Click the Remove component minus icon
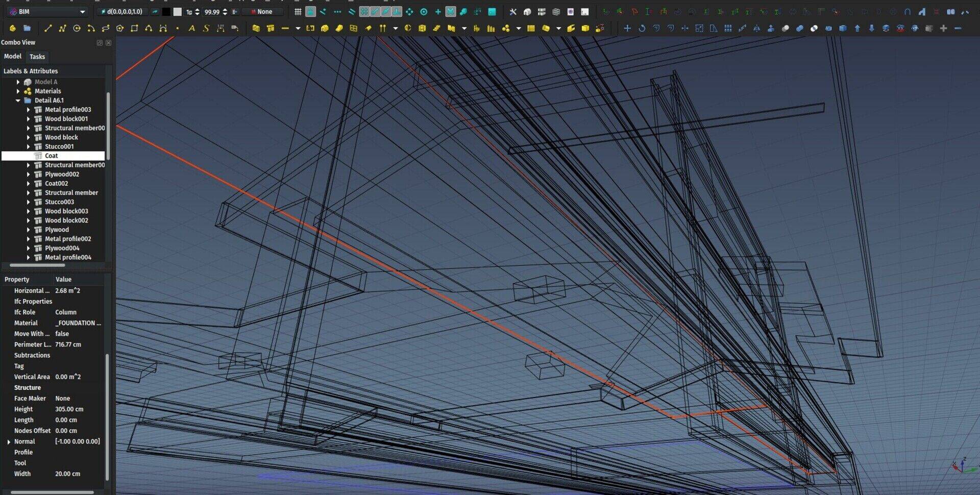This screenshot has width=980, height=495. [x=958, y=29]
